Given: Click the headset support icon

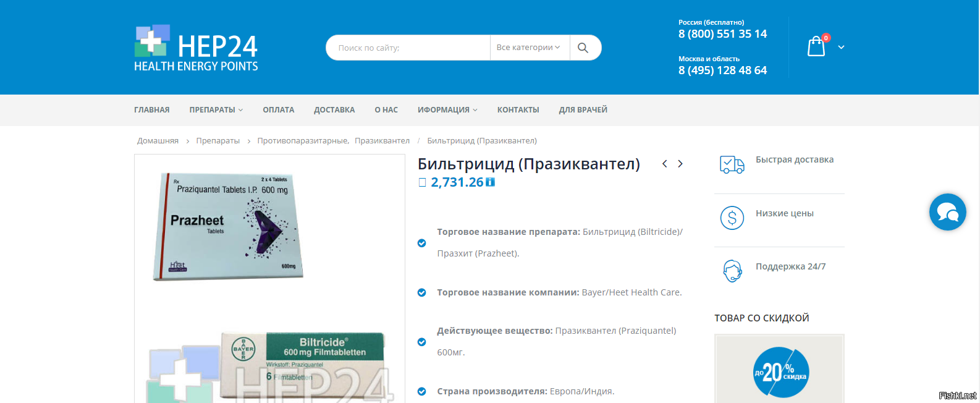Looking at the screenshot, I should coord(732,271).
